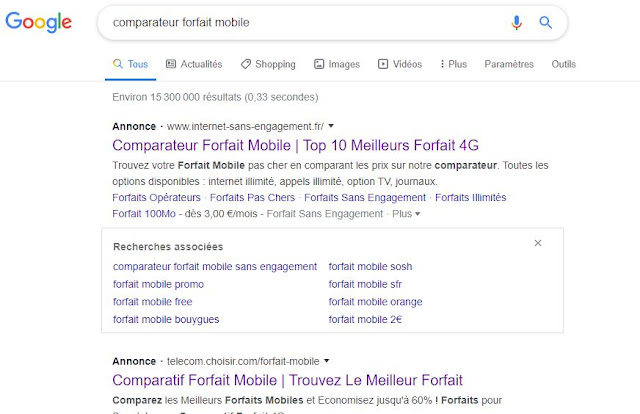Viewport: 640px width, 414px height.
Task: Open the Outils menu
Action: click(x=564, y=64)
